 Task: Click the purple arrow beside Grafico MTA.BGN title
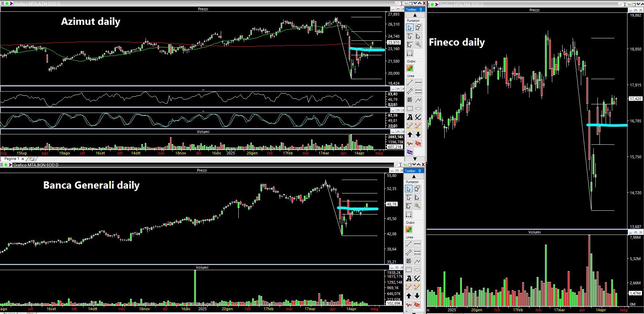click(x=10, y=165)
